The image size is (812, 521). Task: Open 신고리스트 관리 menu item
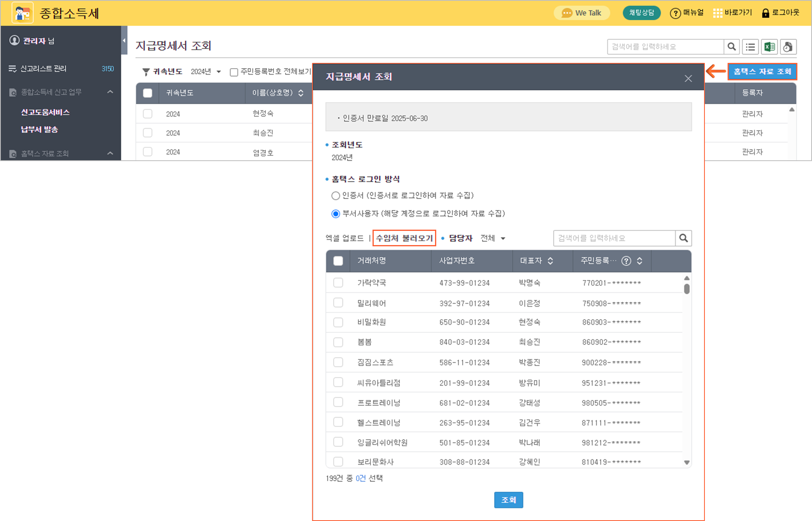(43, 69)
